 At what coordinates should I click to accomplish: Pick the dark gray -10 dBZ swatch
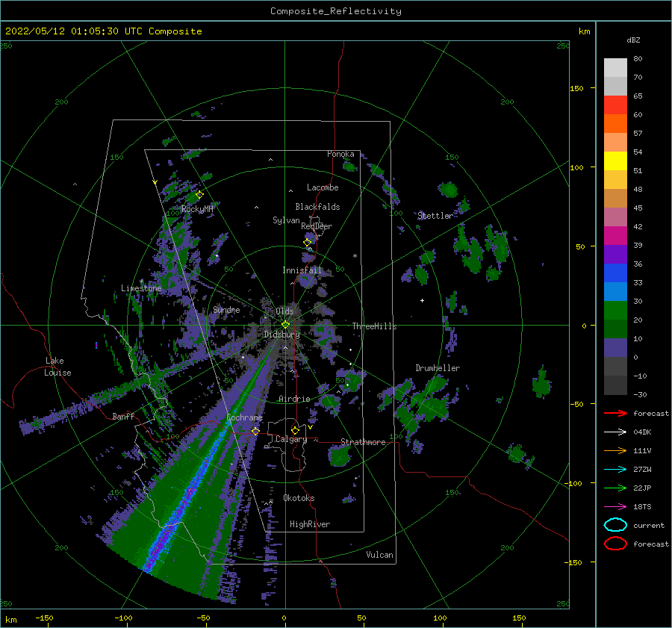[615, 385]
